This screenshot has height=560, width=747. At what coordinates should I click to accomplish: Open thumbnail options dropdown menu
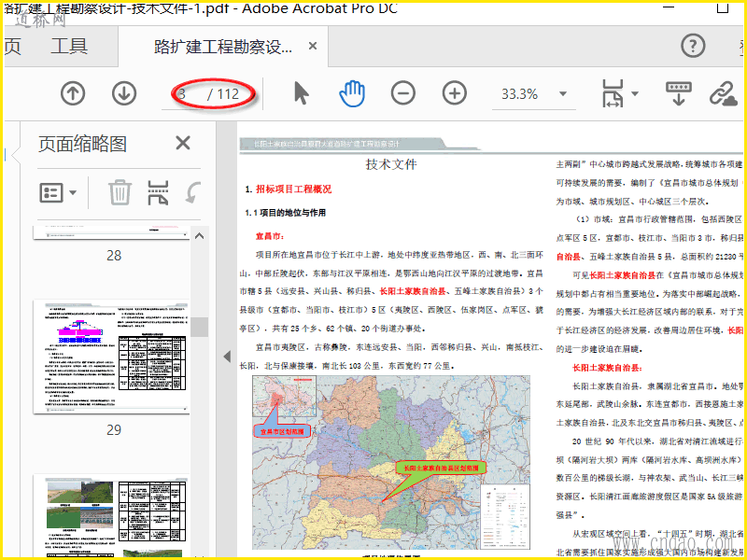click(x=58, y=193)
